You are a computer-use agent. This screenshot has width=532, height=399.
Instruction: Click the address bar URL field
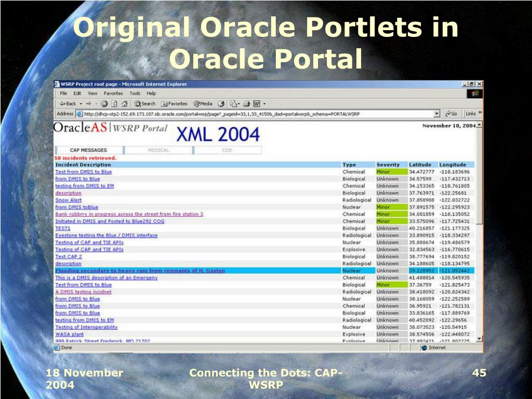[x=258, y=114]
